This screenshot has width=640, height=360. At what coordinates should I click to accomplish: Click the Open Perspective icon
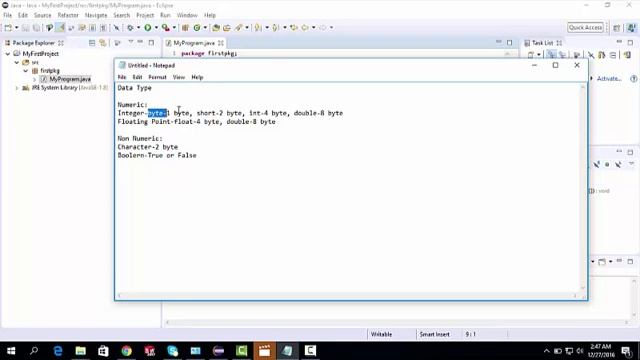point(617,28)
